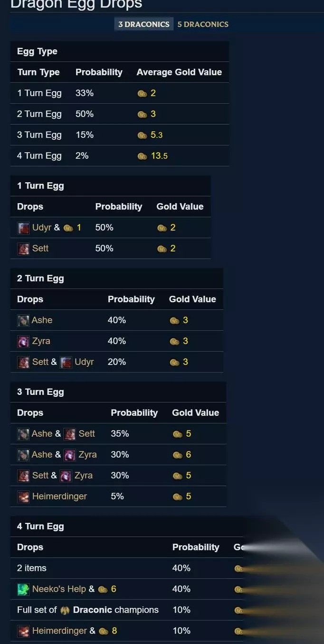Click the Draconic trait icon

[65, 610]
